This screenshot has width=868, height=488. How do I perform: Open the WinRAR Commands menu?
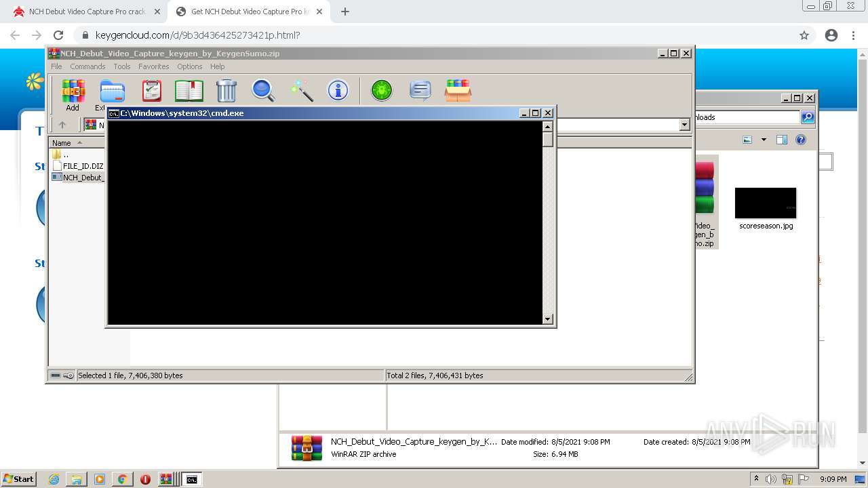pyautogui.click(x=87, y=66)
